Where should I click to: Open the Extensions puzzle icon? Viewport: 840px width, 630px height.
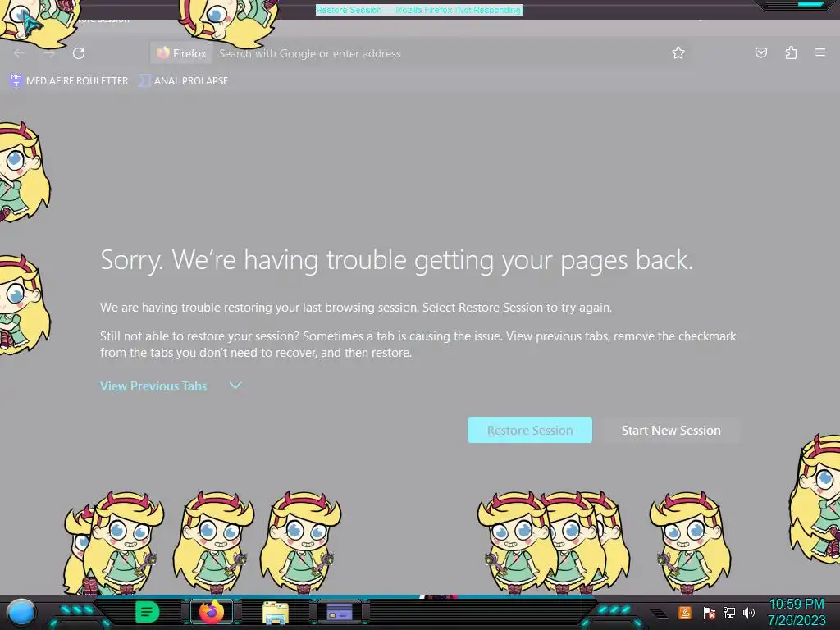coord(791,52)
